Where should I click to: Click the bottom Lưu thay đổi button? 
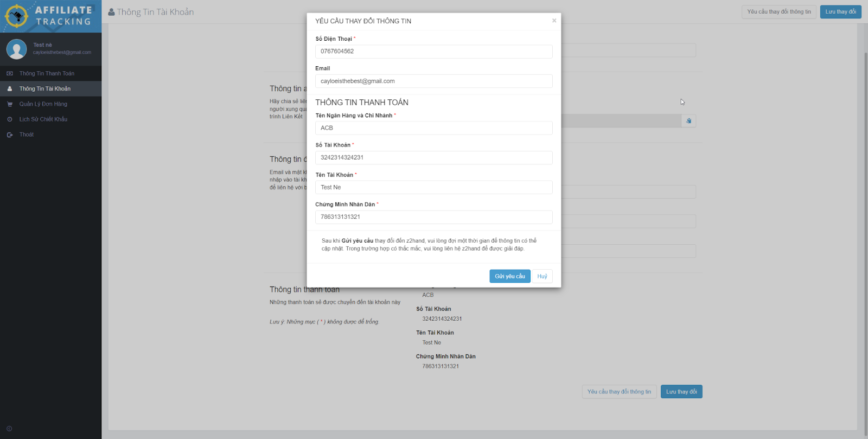point(681,392)
